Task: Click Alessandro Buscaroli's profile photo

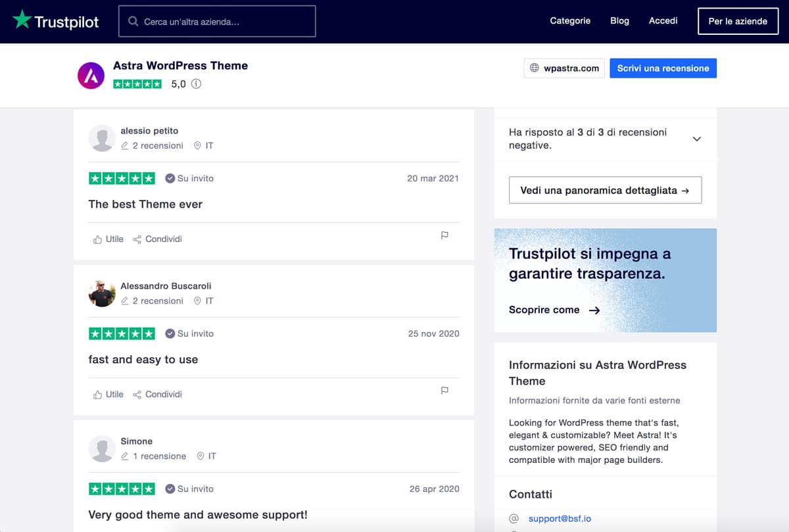Action: point(102,293)
